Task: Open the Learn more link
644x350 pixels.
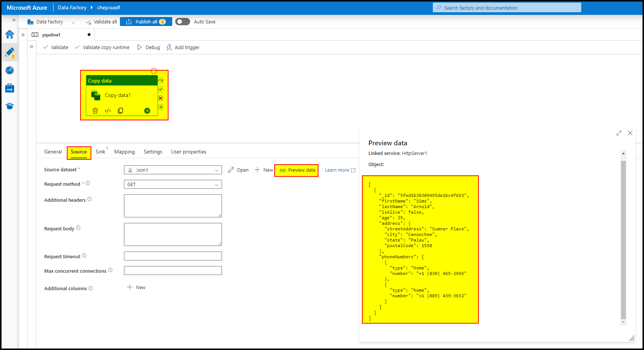Action: pyautogui.click(x=340, y=170)
